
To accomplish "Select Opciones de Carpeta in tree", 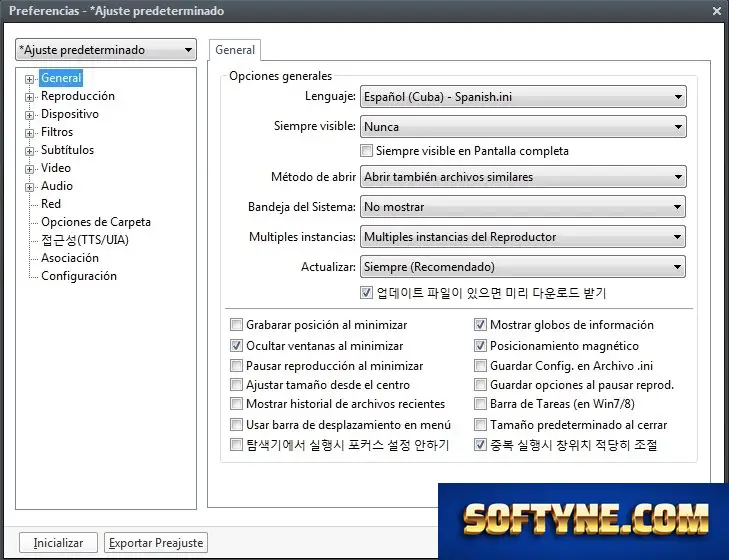I will tap(96, 222).
